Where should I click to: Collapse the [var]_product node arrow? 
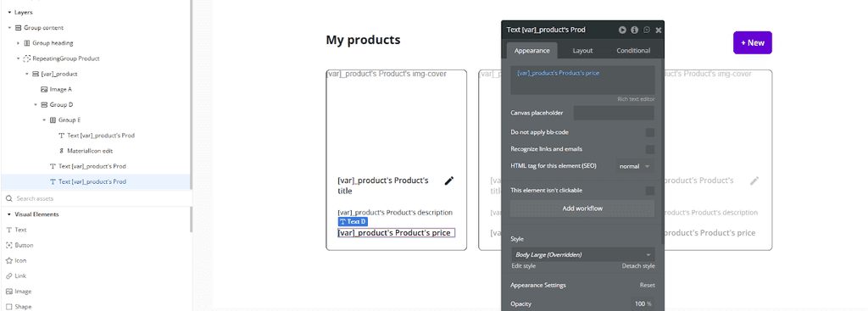(26, 74)
